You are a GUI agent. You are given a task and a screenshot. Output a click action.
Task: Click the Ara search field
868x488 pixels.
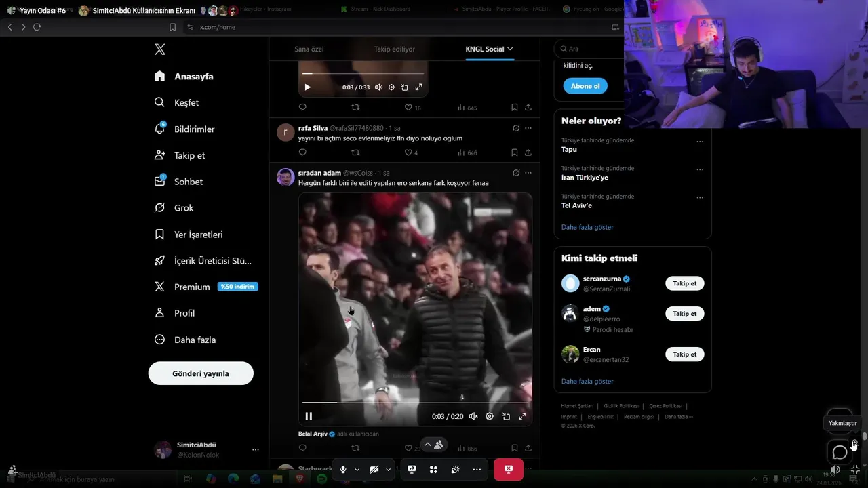point(590,49)
